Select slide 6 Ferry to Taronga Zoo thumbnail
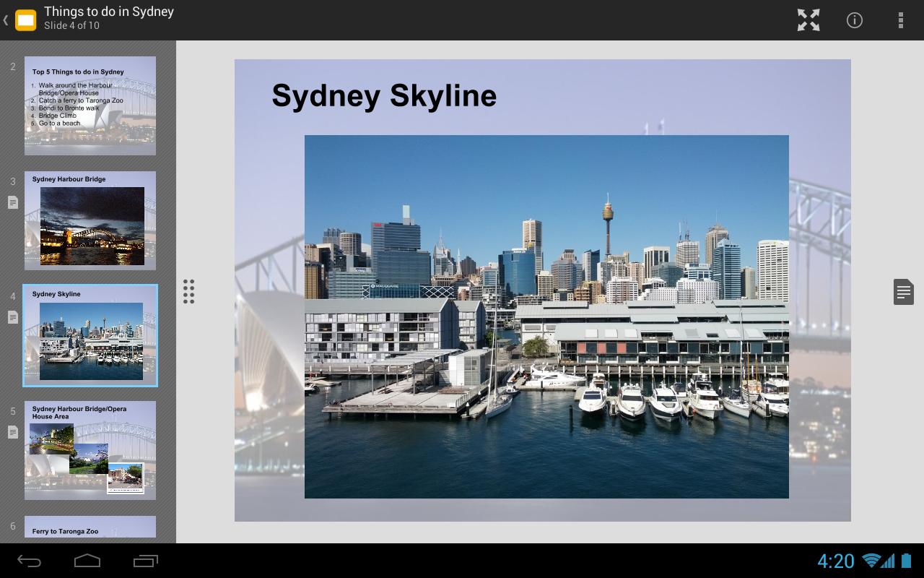 coord(90,527)
